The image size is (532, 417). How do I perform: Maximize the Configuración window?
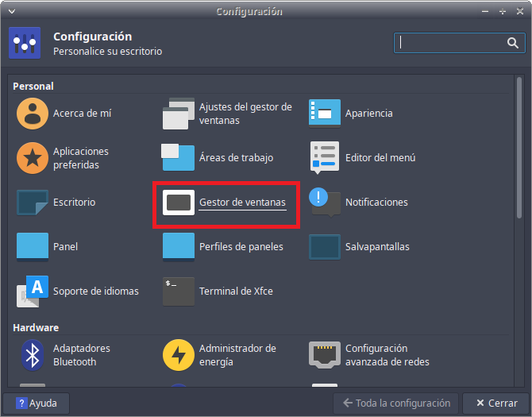pyautogui.click(x=503, y=12)
